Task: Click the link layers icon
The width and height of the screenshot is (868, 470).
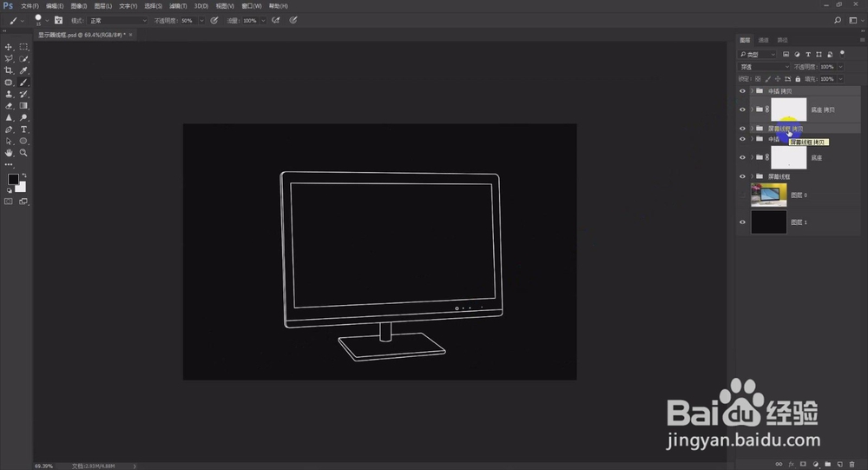Action: pos(779,464)
